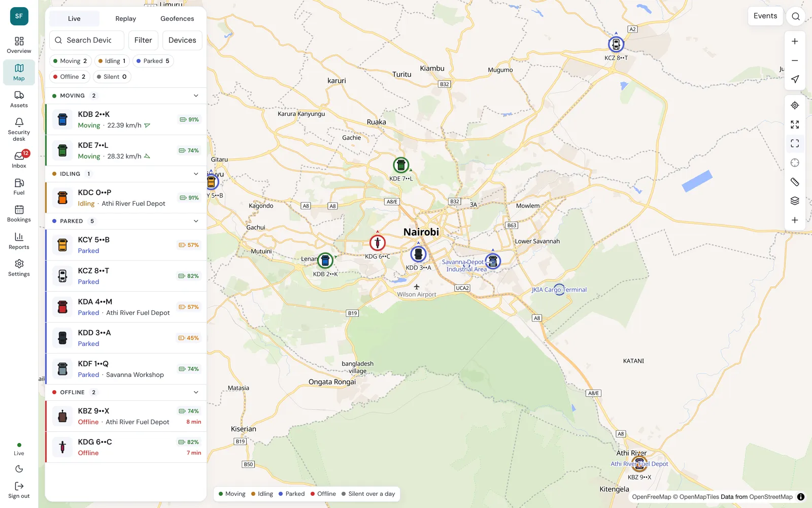The image size is (812, 508).
Task: Open the Events panel button
Action: pyautogui.click(x=765, y=16)
